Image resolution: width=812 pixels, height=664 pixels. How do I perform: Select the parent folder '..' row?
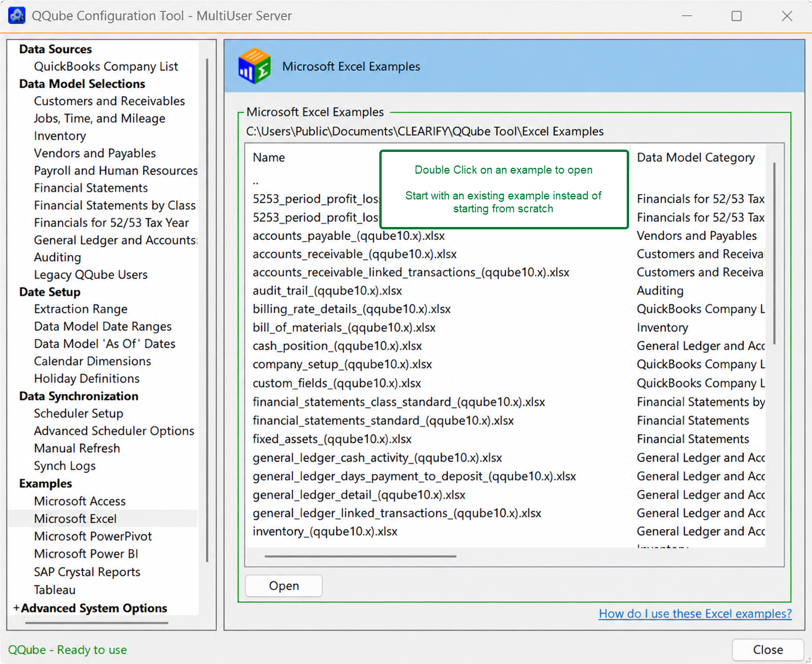(x=256, y=181)
